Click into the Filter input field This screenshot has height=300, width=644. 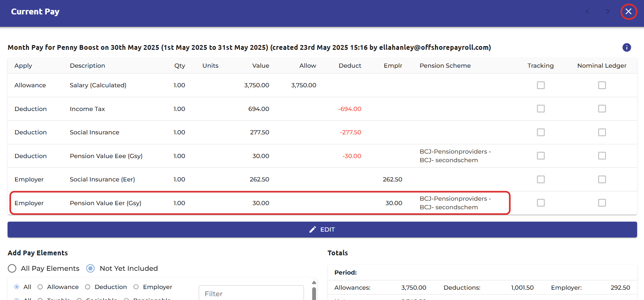[x=251, y=293]
